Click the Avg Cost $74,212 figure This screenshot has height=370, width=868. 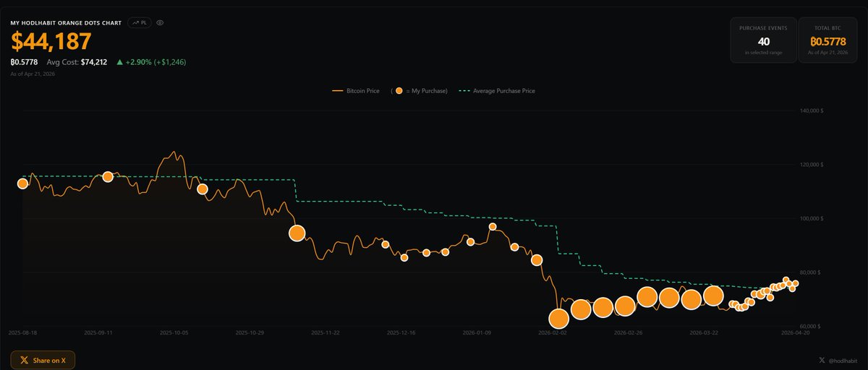pyautogui.click(x=94, y=62)
